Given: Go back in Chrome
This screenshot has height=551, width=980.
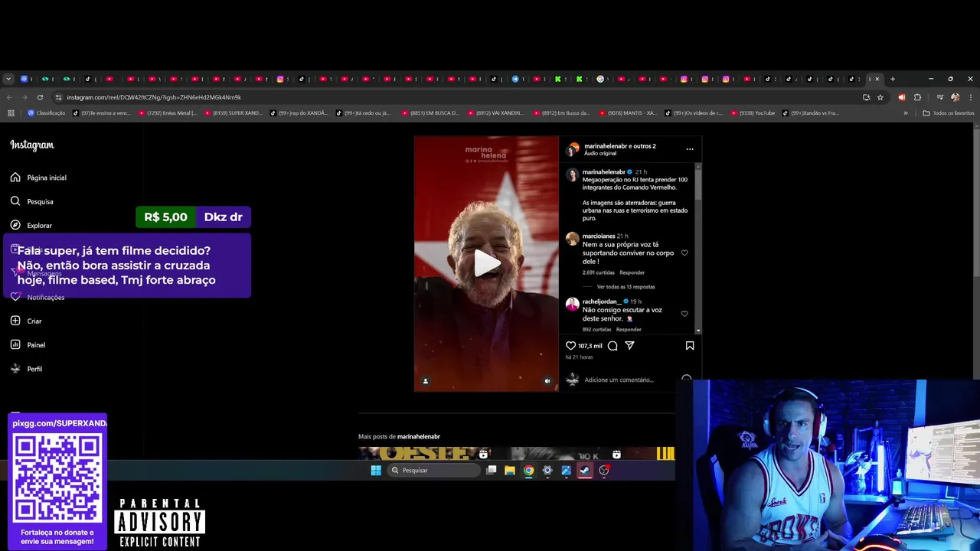Looking at the screenshot, I should point(9,97).
